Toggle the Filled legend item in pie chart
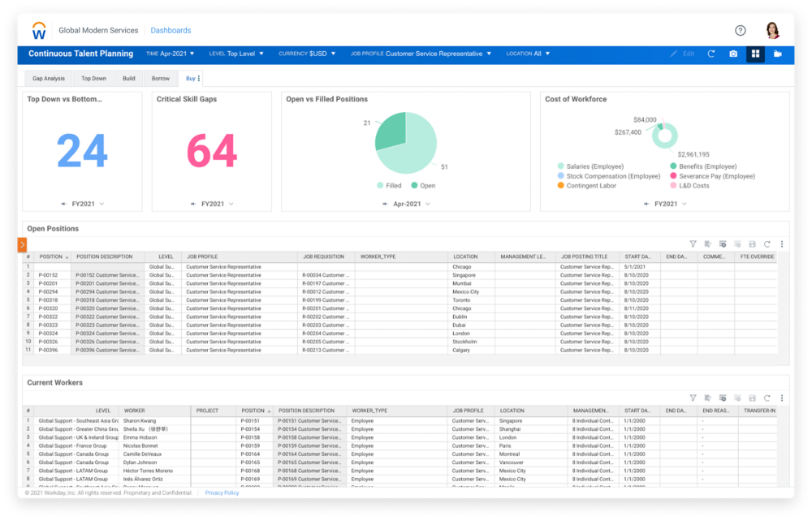This screenshot has height=521, width=812. tap(389, 186)
